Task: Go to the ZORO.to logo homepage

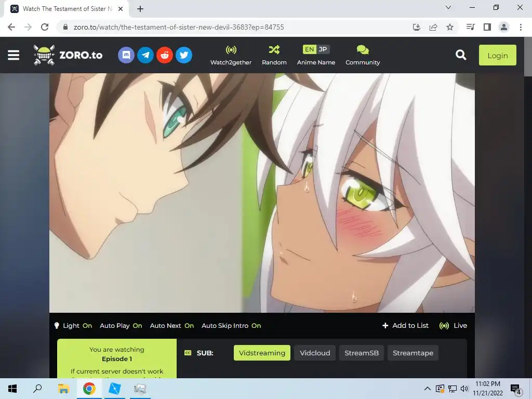Action: click(68, 55)
